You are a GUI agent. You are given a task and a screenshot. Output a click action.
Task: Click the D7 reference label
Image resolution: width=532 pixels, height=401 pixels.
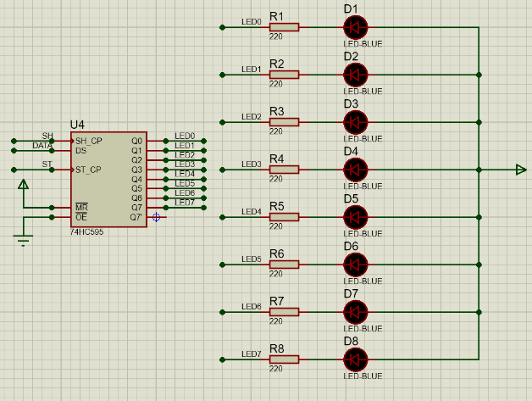coord(351,293)
